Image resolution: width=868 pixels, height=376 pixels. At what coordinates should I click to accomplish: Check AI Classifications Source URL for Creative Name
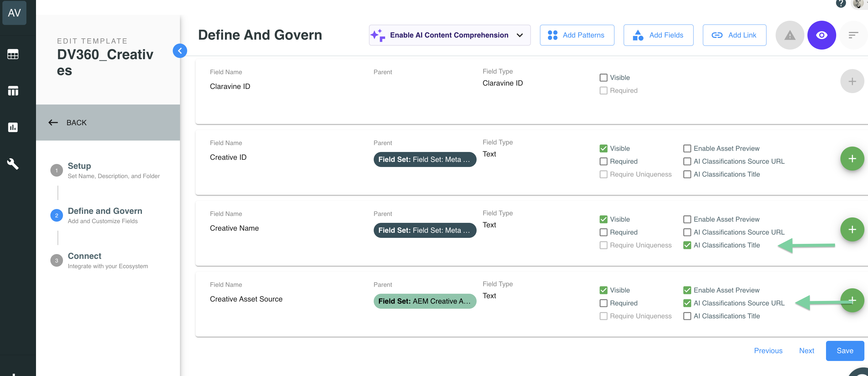coord(687,232)
